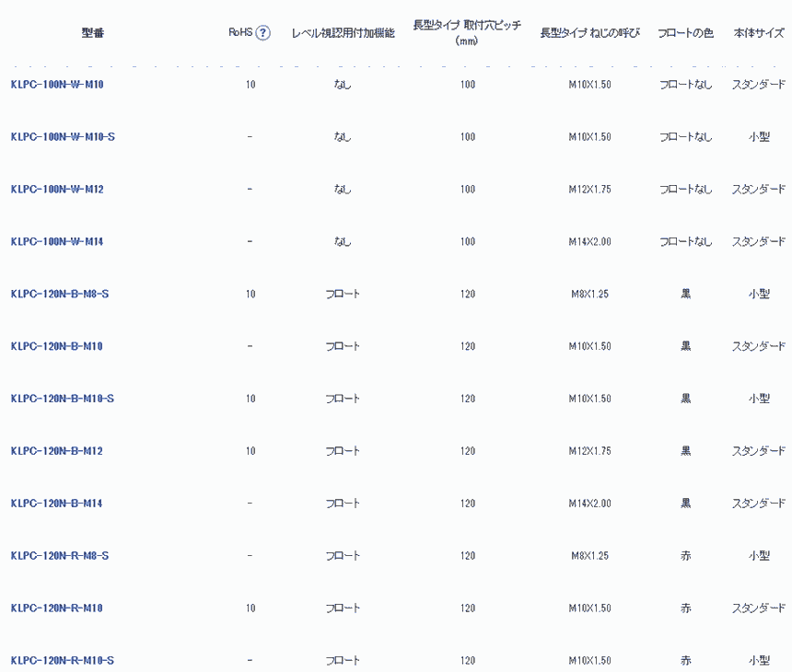Click the KLPC-120N-B-M8-S link
Screen dimensions: 792x672
coord(60,295)
